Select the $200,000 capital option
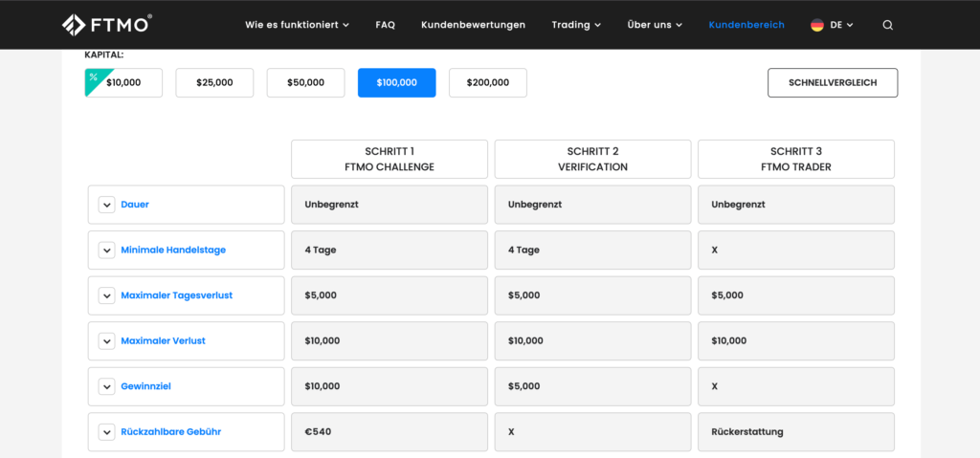Viewport: 980px width, 458px height. (487, 83)
